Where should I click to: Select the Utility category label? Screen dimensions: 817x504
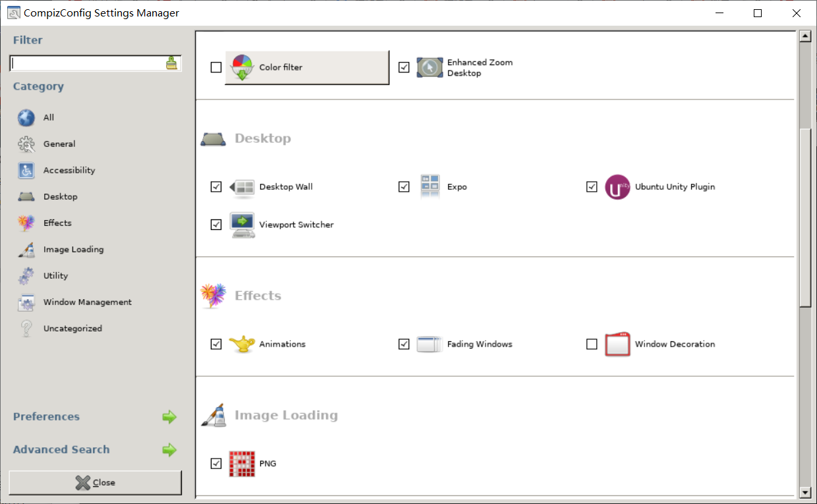56,276
